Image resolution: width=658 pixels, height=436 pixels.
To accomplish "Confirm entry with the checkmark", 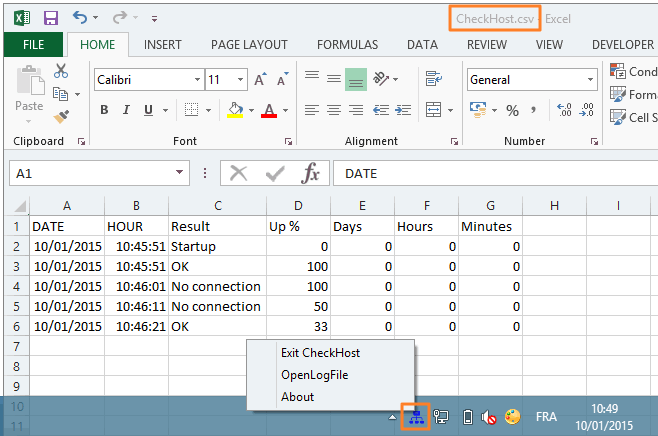I will pyautogui.click(x=275, y=173).
